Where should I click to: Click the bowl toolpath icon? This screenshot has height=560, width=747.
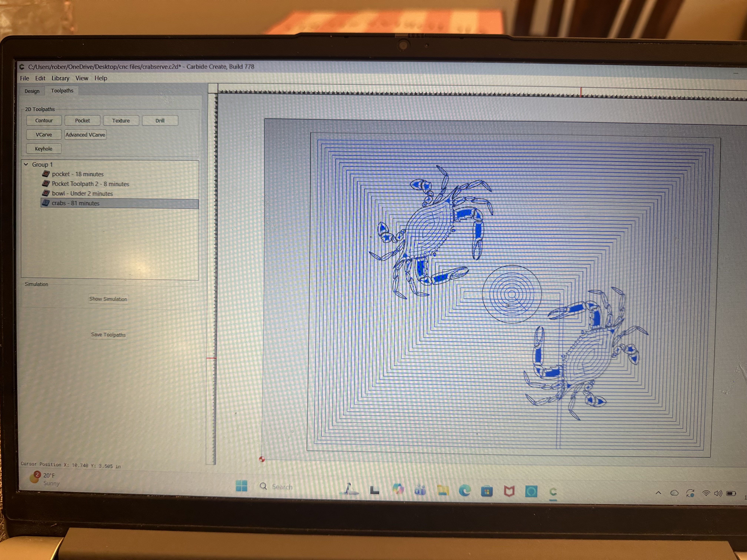tap(46, 193)
